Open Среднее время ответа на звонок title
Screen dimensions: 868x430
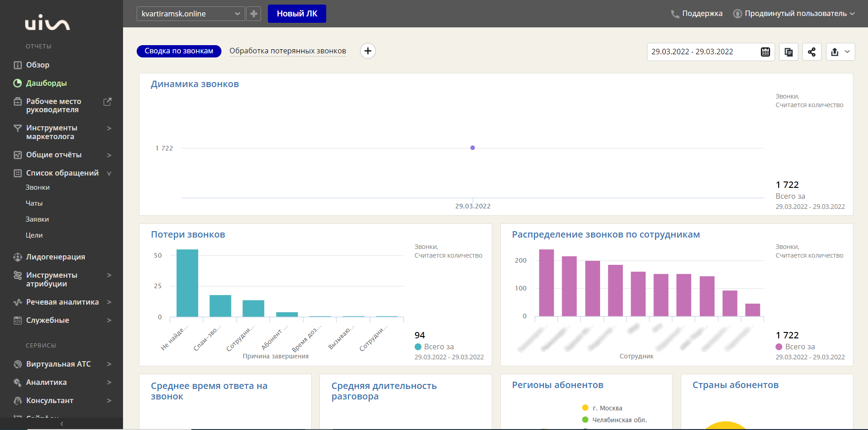209,391
